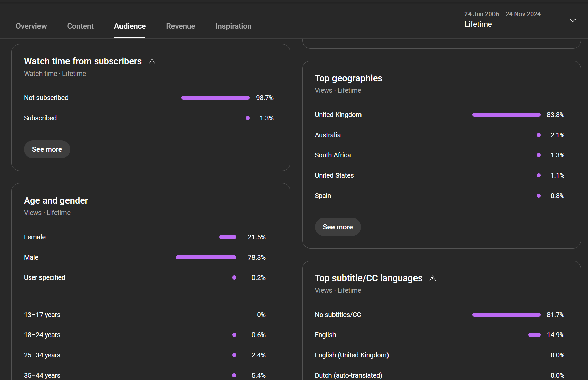Click 'Spain' row label
Screen dimensions: 588x380
[x=323, y=196]
